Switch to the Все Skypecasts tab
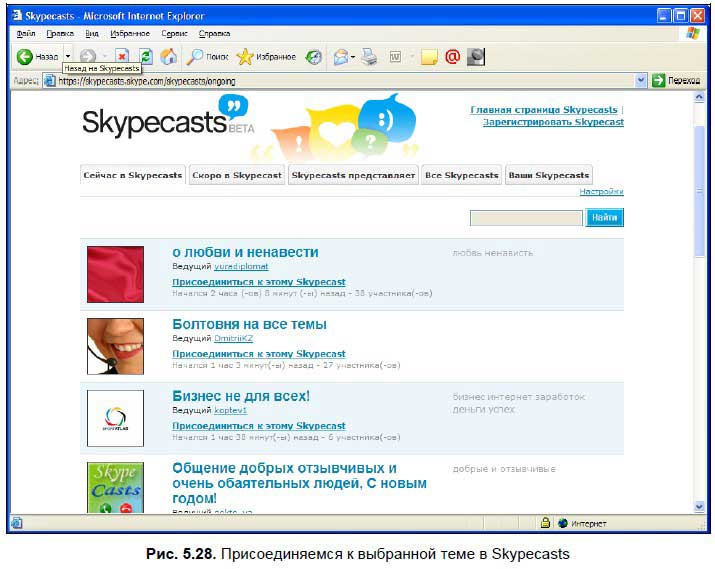 (x=461, y=175)
